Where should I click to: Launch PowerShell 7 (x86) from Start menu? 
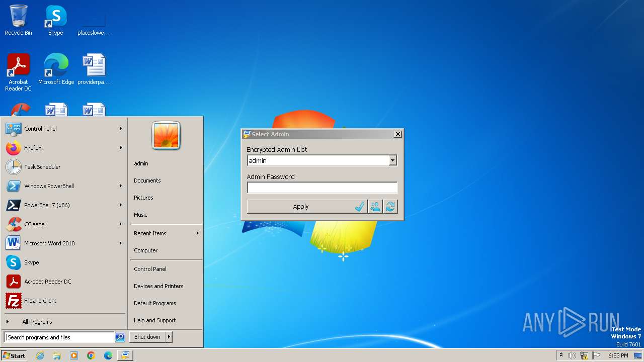[64, 205]
